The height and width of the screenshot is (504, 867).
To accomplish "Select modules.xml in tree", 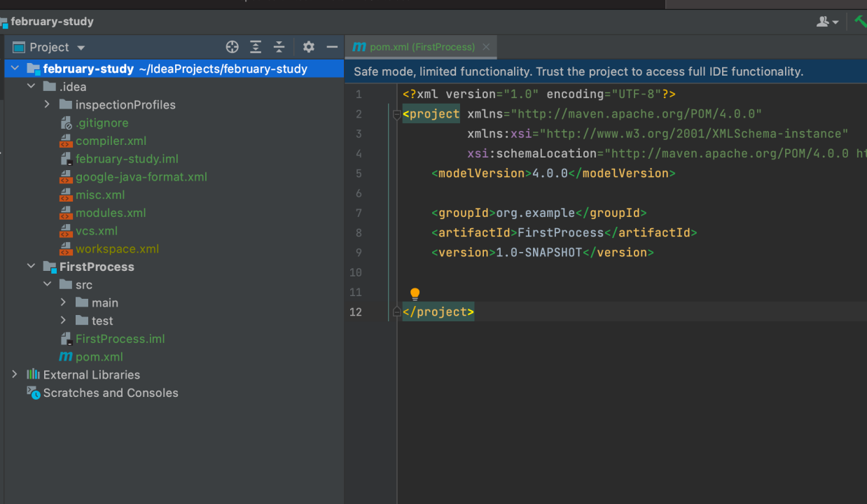I will click(x=111, y=213).
